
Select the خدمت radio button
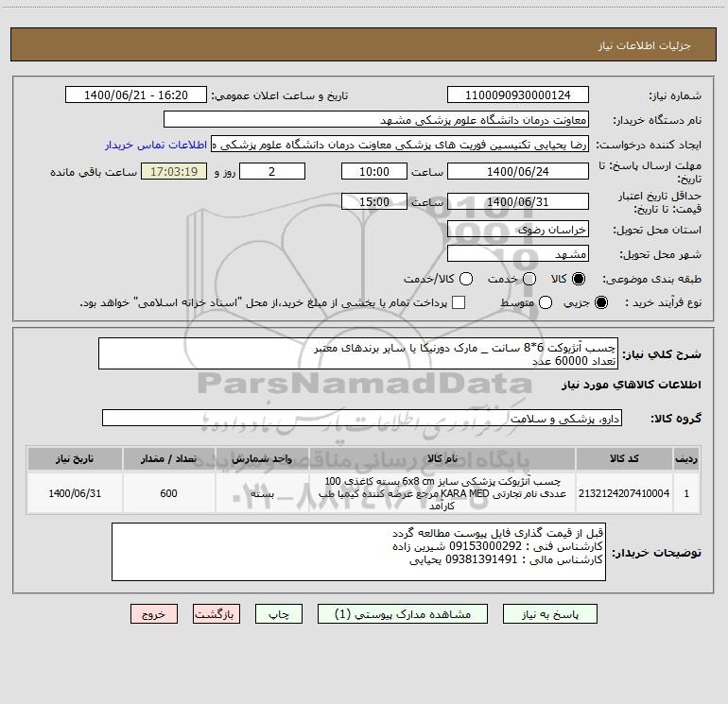(x=529, y=279)
